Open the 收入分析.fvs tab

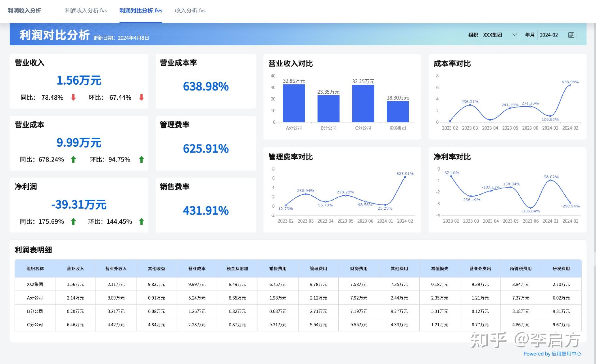point(190,10)
